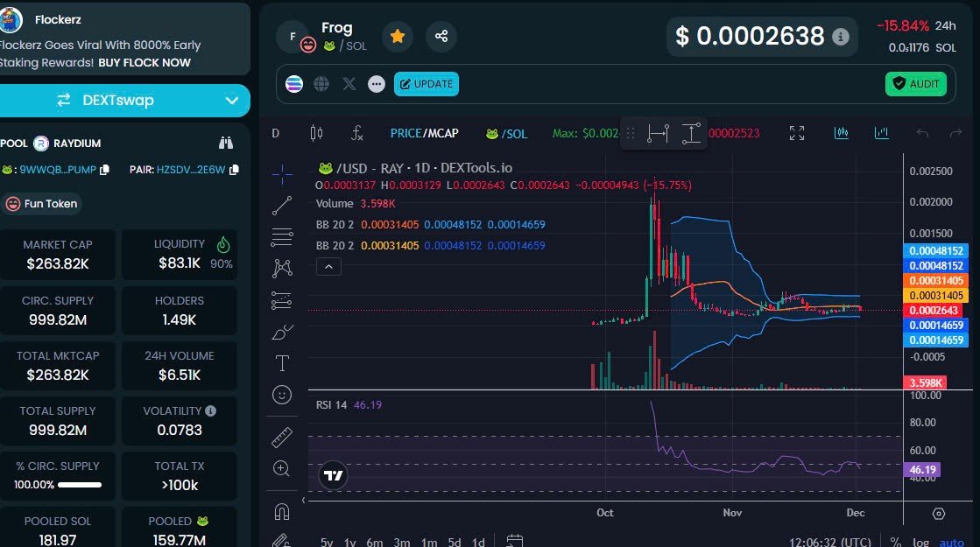Toggle chart quote to /SOL

507,134
